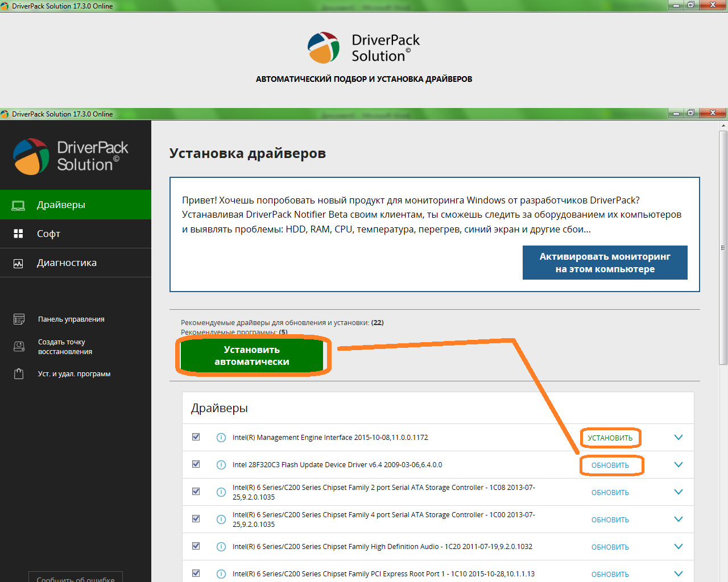Expand the PCI Express Root Port 1 row chevron
The width and height of the screenshot is (728, 582).
[678, 574]
